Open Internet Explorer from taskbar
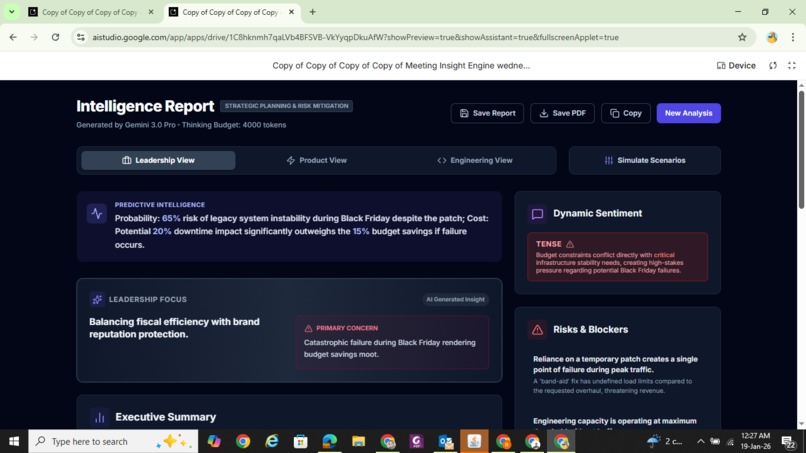806x453 pixels. pos(272,441)
